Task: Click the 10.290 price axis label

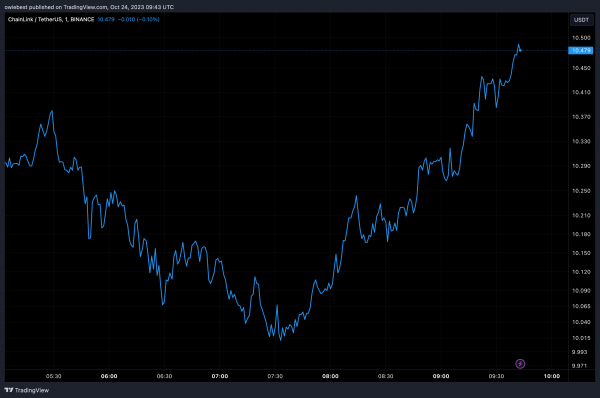Action: click(x=581, y=166)
